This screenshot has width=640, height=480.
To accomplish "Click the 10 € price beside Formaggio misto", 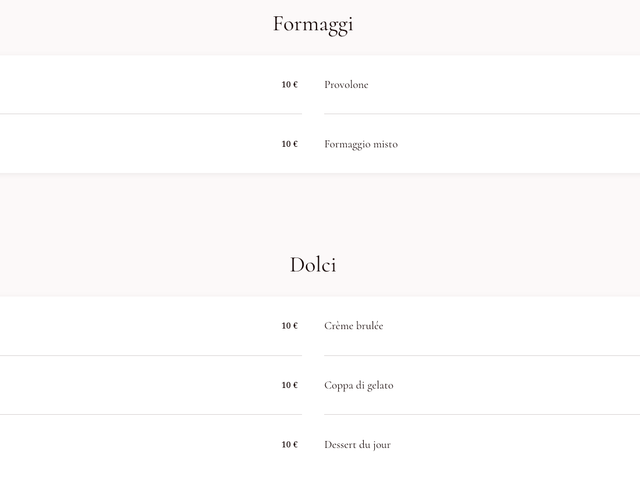I will click(289, 144).
